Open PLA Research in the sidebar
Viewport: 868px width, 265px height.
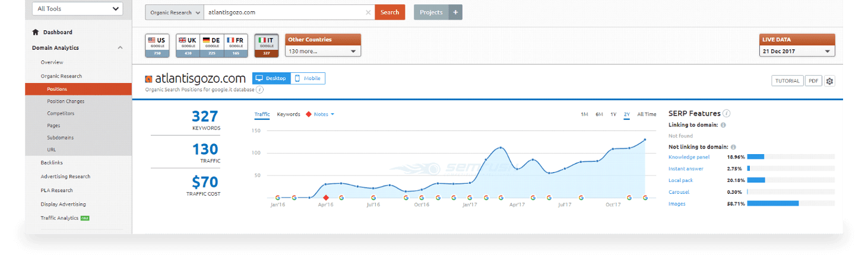[56, 190]
